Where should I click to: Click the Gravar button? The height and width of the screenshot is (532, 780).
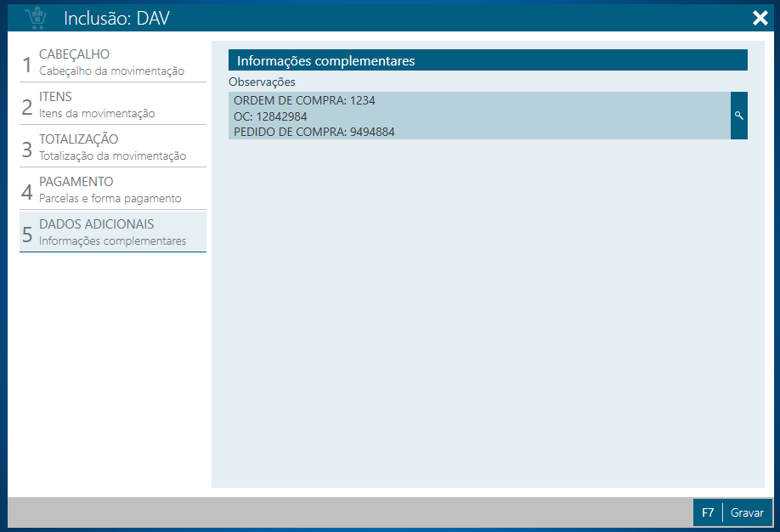(x=732, y=512)
